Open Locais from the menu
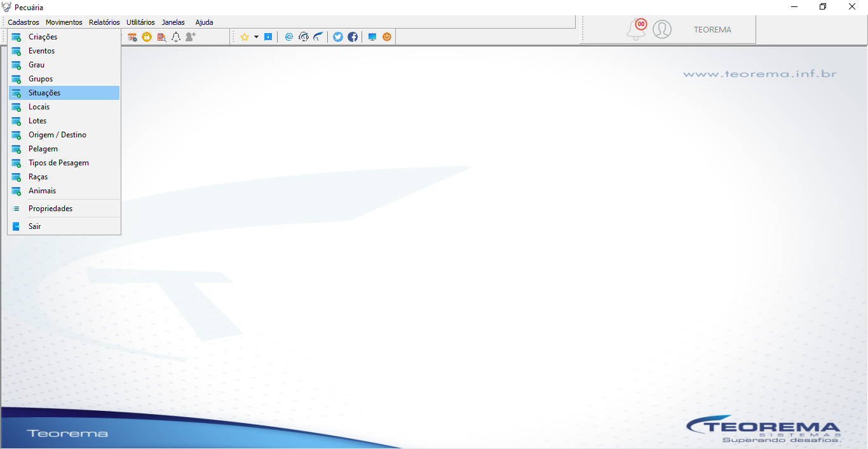The height and width of the screenshot is (449, 868). 64,107
